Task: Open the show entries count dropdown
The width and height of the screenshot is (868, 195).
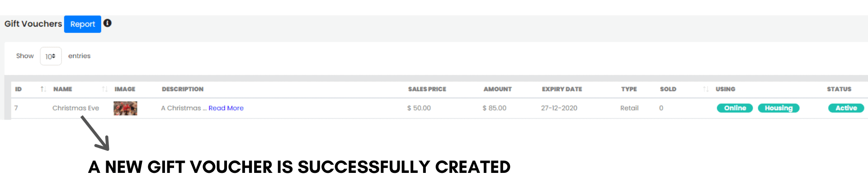Action: pos(51,56)
